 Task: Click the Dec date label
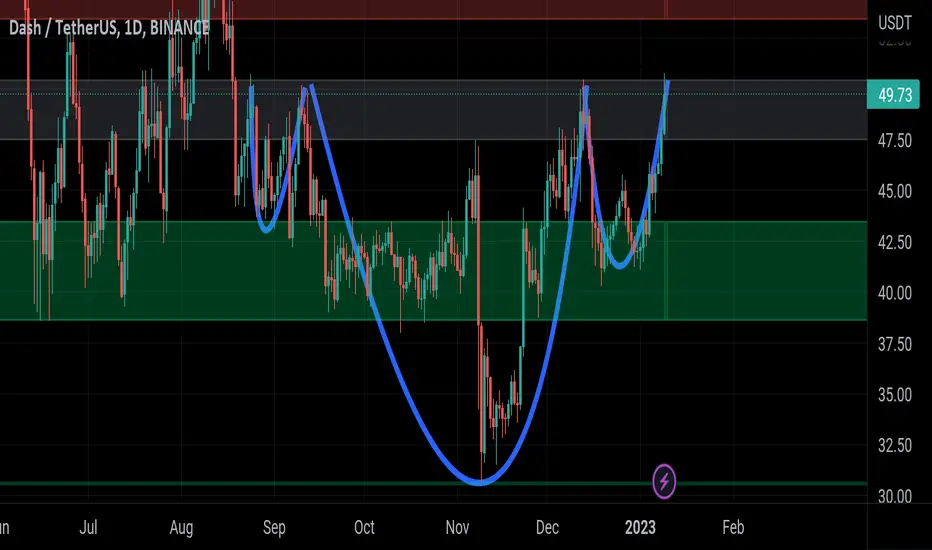[x=547, y=527]
